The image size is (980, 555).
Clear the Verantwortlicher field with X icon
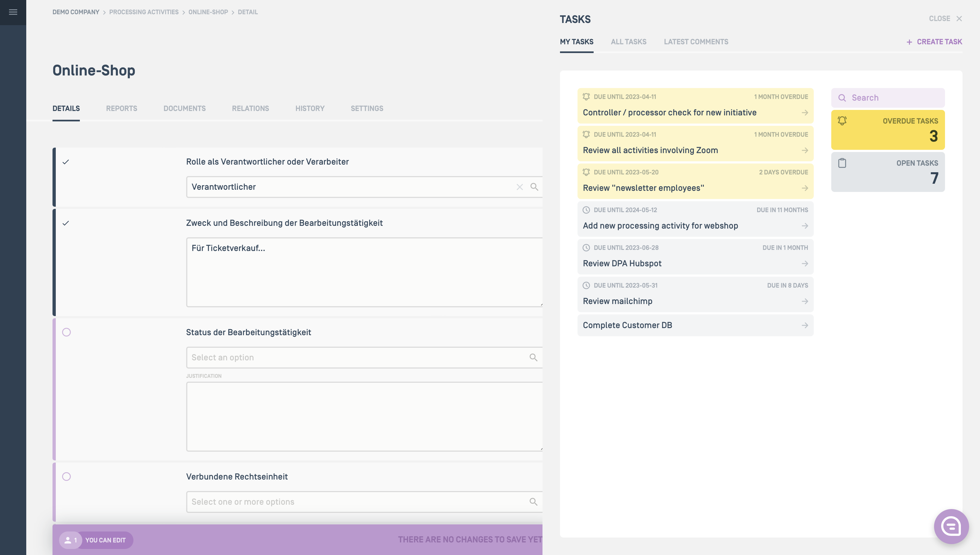coord(520,187)
